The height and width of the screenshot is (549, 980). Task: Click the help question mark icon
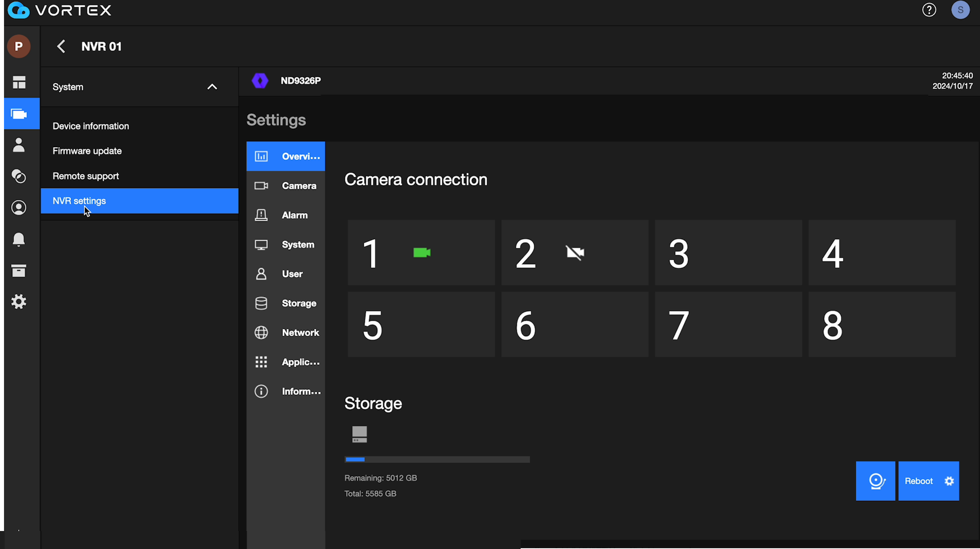[929, 10]
